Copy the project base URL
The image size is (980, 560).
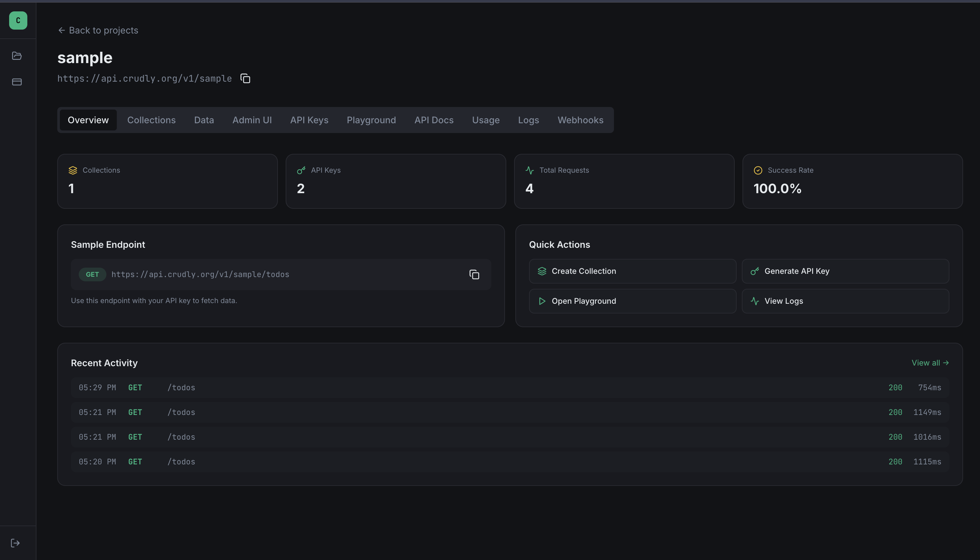[x=245, y=78]
